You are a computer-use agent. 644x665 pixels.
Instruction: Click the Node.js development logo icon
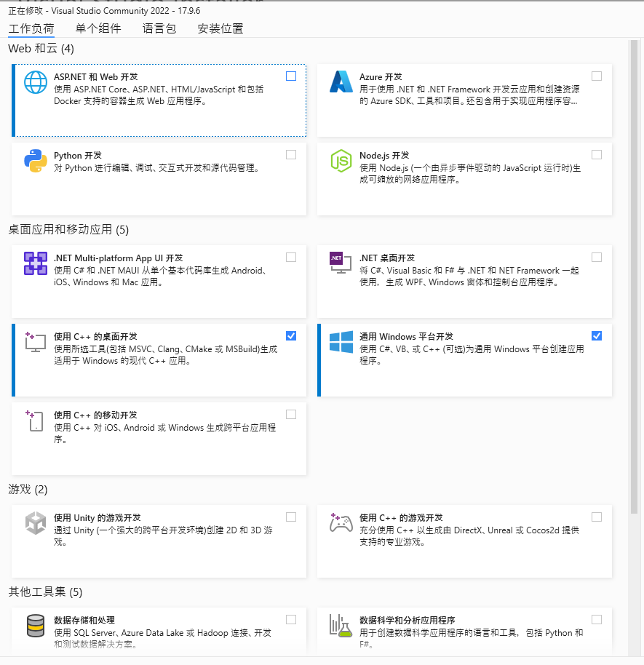coord(341,161)
